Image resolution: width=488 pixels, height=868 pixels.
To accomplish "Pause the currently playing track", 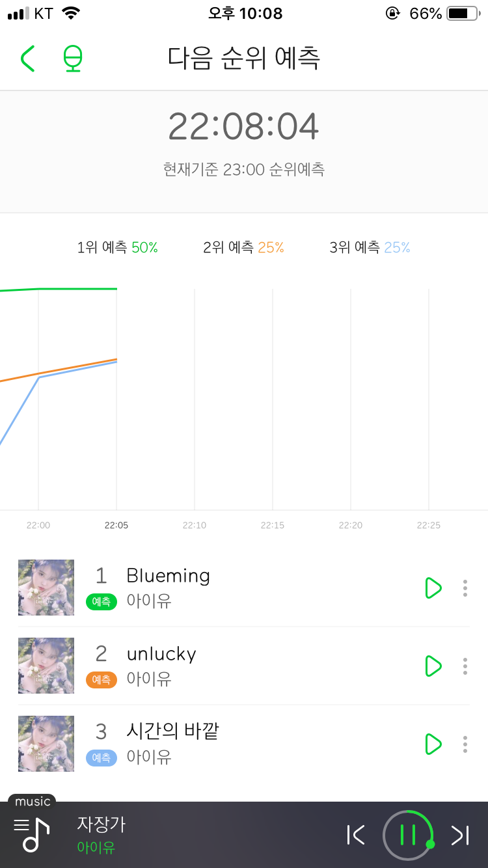I will [408, 835].
